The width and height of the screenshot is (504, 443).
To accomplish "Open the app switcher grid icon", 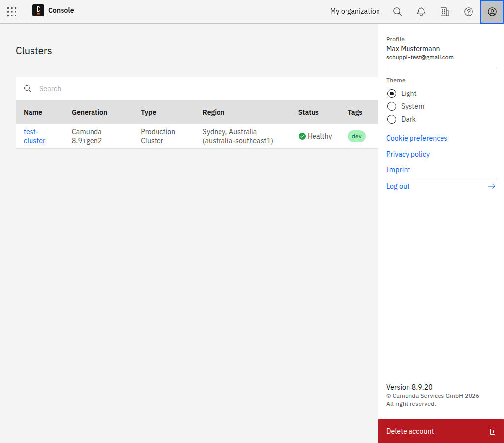I will point(12,12).
